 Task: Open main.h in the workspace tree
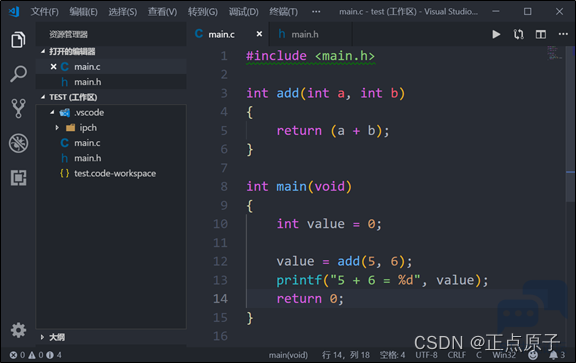[111, 158]
